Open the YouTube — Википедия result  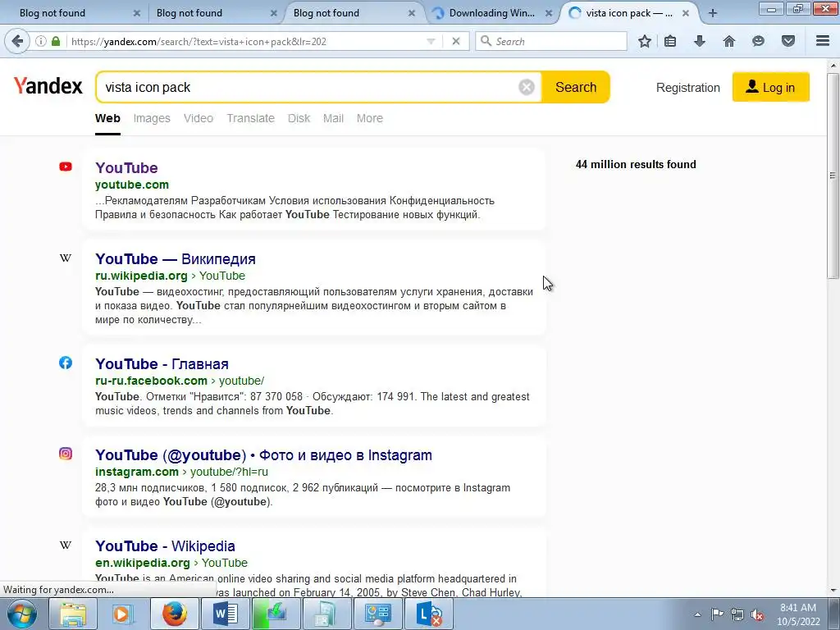pyautogui.click(x=176, y=258)
